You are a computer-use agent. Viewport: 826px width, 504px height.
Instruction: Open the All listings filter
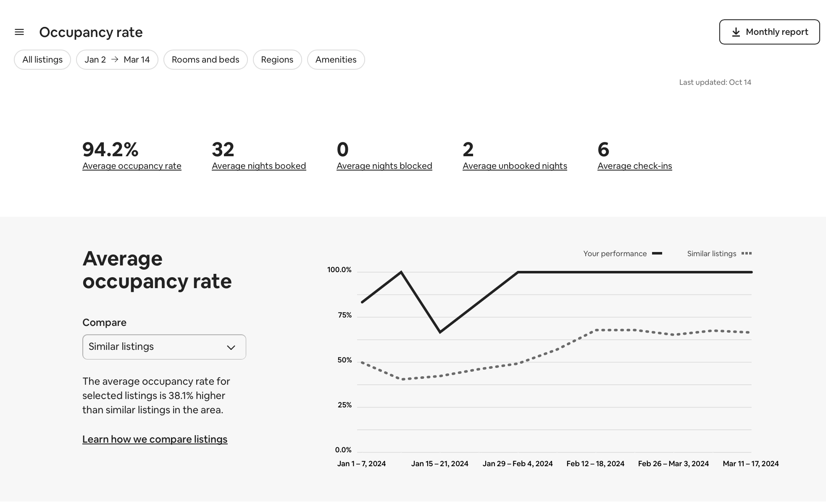tap(42, 60)
